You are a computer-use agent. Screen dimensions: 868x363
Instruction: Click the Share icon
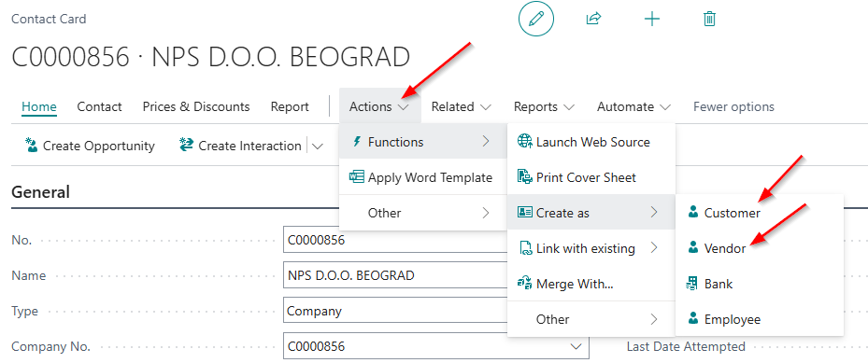[x=593, y=20]
